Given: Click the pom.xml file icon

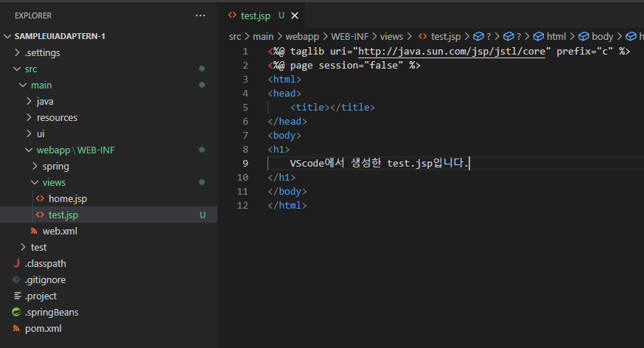Looking at the screenshot, I should 16,328.
